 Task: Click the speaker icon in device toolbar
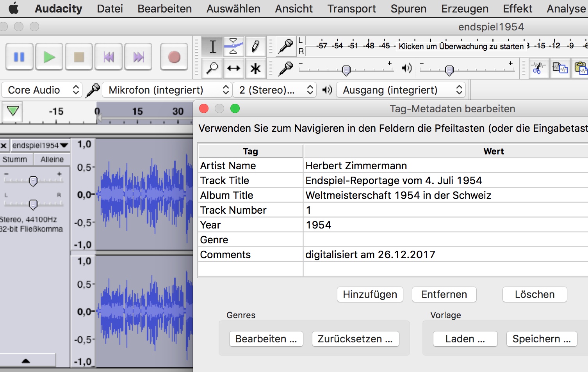(x=327, y=90)
